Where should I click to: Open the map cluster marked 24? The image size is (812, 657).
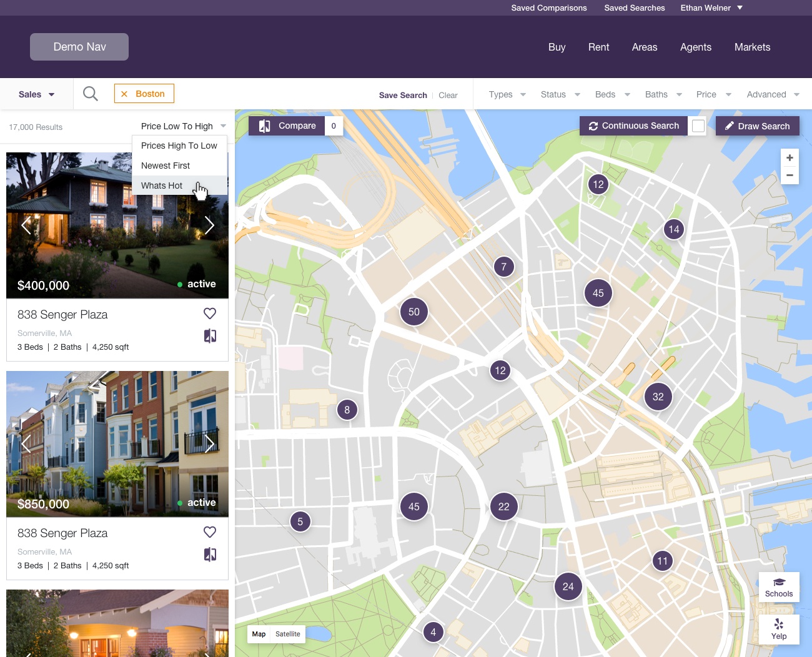pos(568,586)
